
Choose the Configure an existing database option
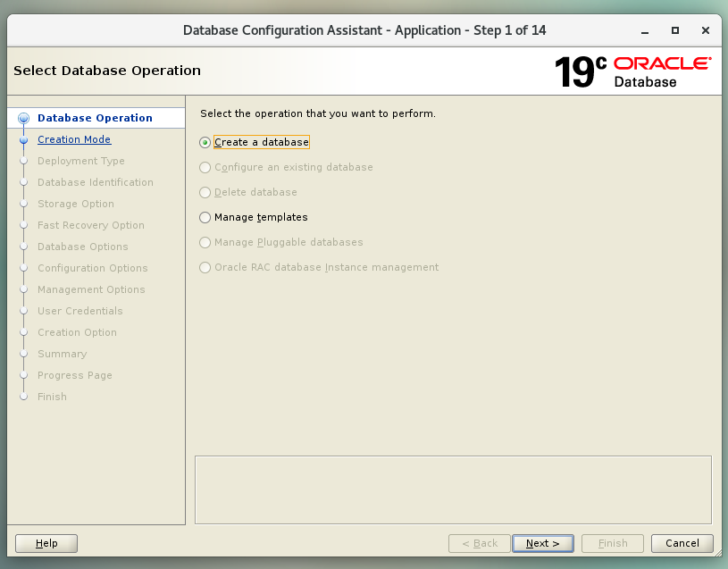coord(205,167)
